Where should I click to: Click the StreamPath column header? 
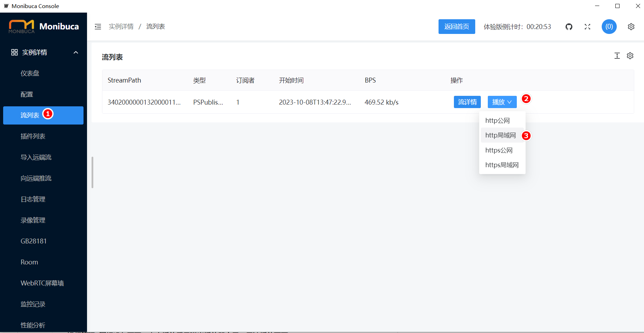pyautogui.click(x=124, y=80)
